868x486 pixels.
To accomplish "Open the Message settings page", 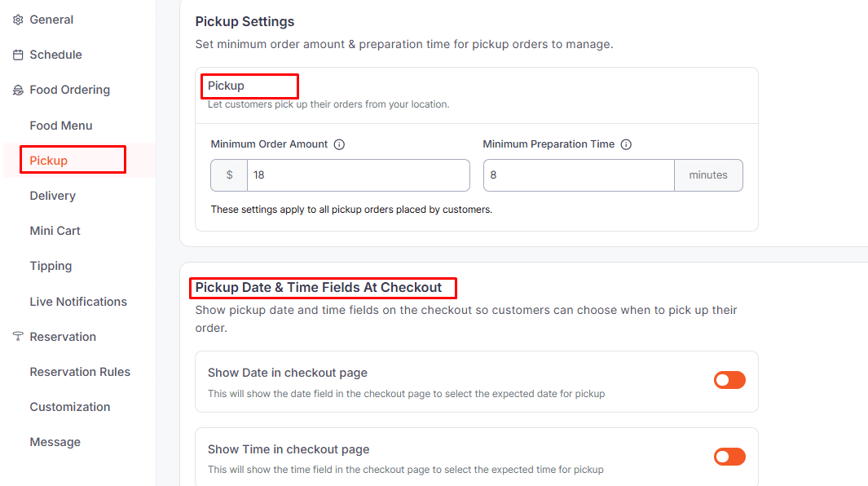I will click(x=55, y=442).
